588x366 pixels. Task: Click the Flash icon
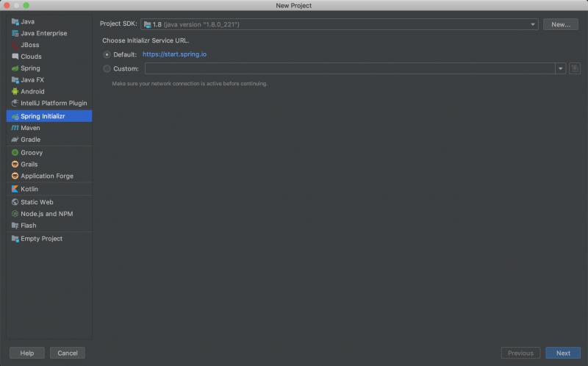coord(15,226)
